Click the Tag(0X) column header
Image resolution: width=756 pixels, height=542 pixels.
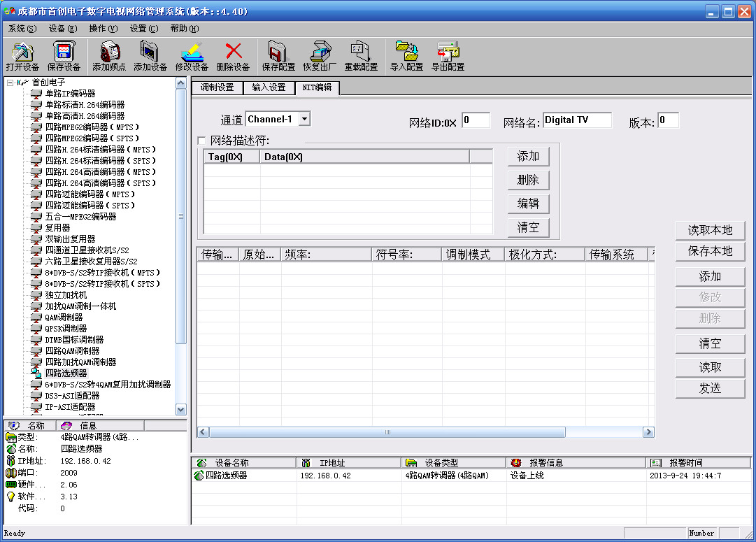(232, 157)
